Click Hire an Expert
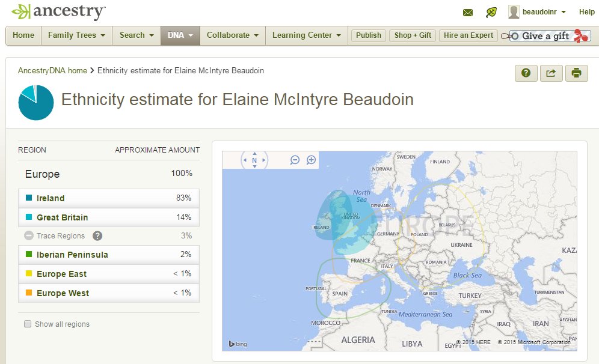This screenshot has height=364, width=599. coord(468,35)
